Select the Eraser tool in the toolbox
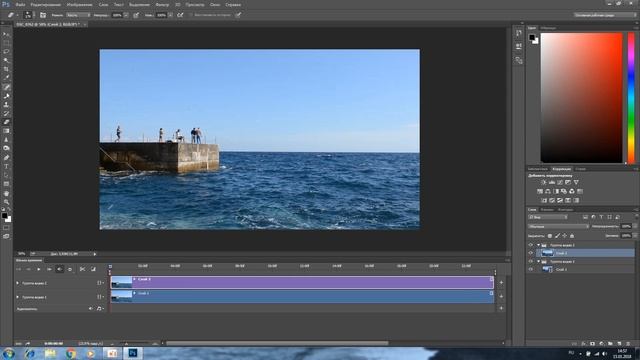The height and width of the screenshot is (360, 640). pos(6,122)
